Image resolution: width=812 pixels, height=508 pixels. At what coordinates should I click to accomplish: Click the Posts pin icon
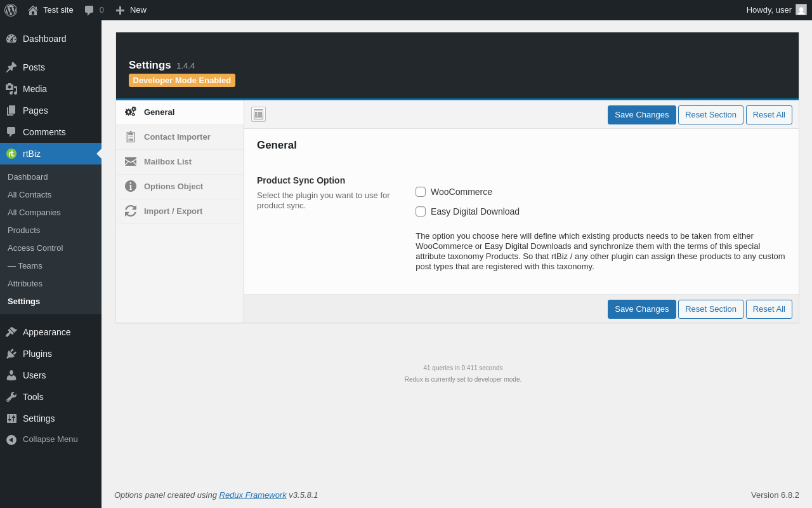point(11,67)
